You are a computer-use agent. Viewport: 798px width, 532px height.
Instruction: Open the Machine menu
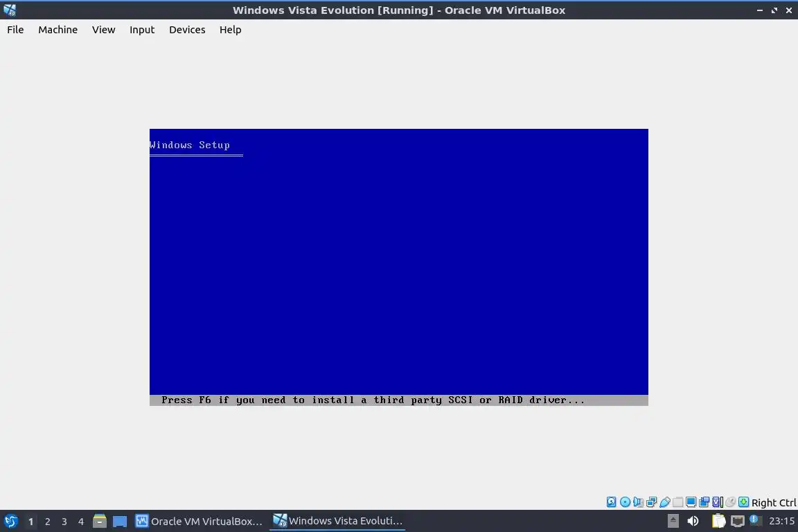[57, 30]
